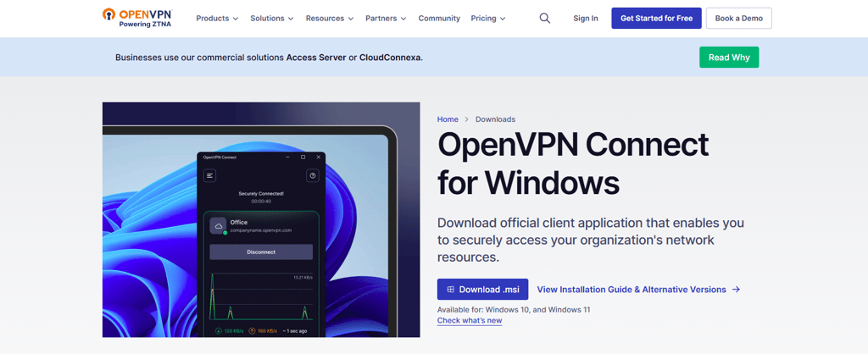The width and height of the screenshot is (868, 354).
Task: Expand the Partners menu
Action: pos(386,19)
